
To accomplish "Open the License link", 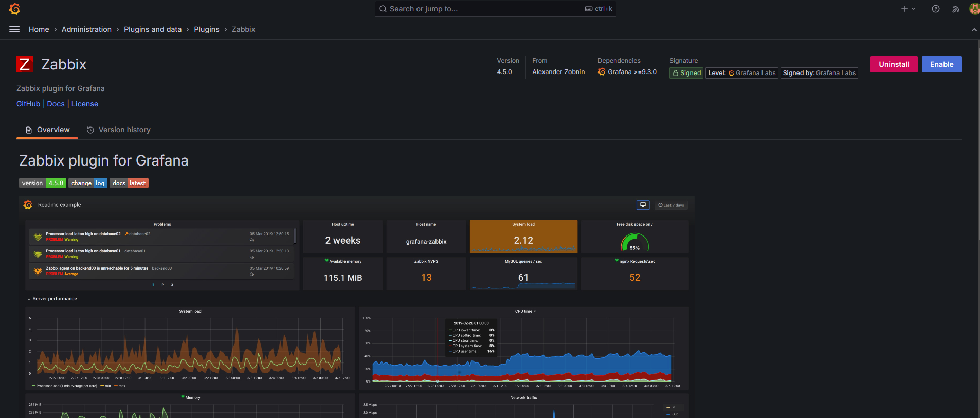I will pyautogui.click(x=85, y=104).
